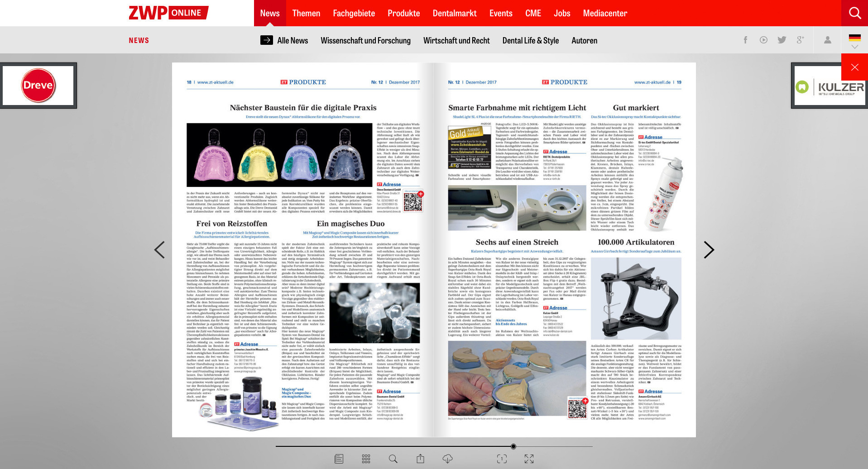Open the Facebook social icon
This screenshot has width=868, height=469.
745,40
